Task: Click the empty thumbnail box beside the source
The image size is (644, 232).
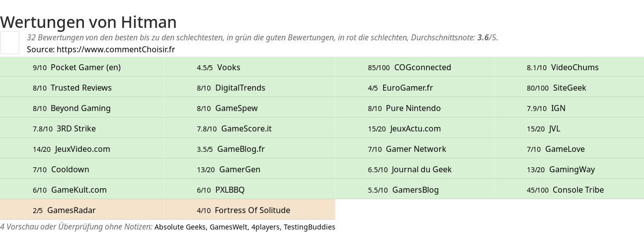Action: [x=10, y=42]
